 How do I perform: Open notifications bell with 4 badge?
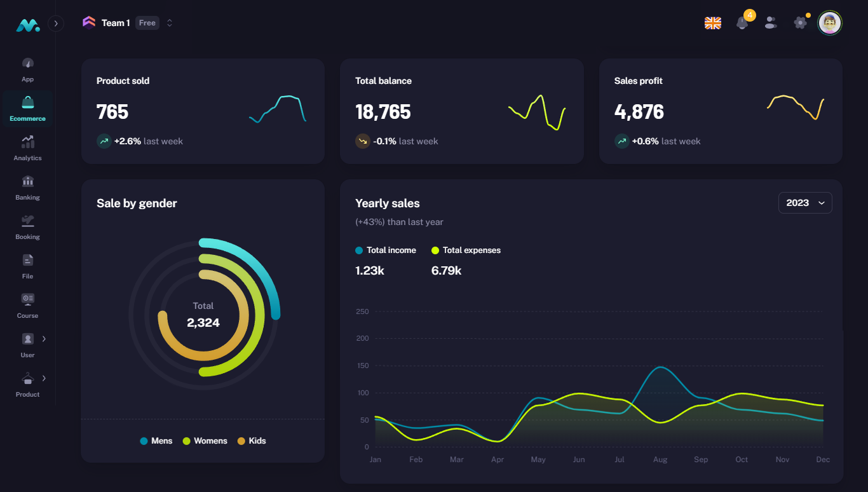(x=742, y=23)
